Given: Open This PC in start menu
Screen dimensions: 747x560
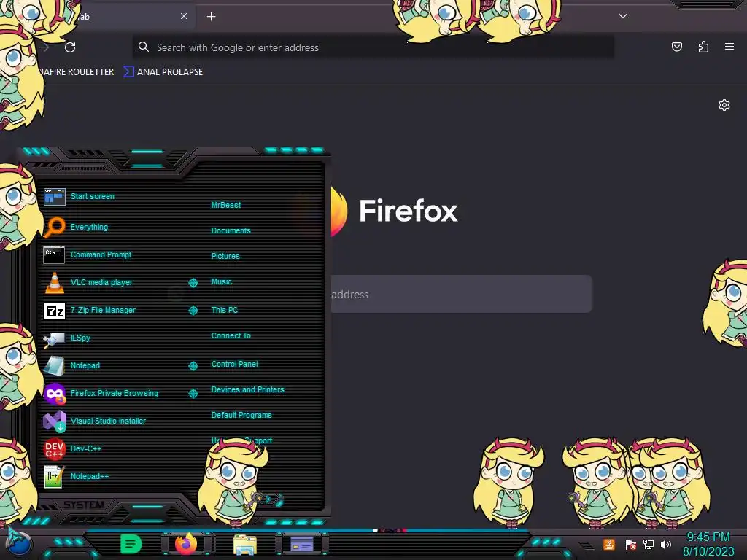Looking at the screenshot, I should (x=225, y=310).
